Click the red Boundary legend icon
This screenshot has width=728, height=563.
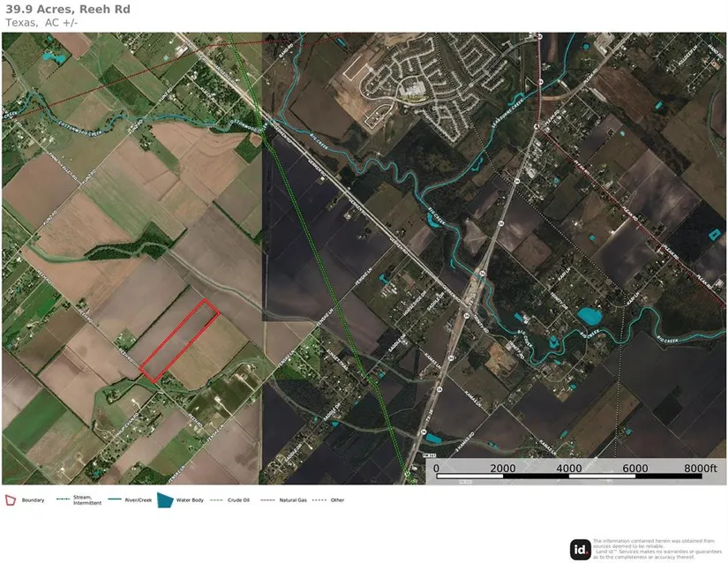(x=11, y=500)
